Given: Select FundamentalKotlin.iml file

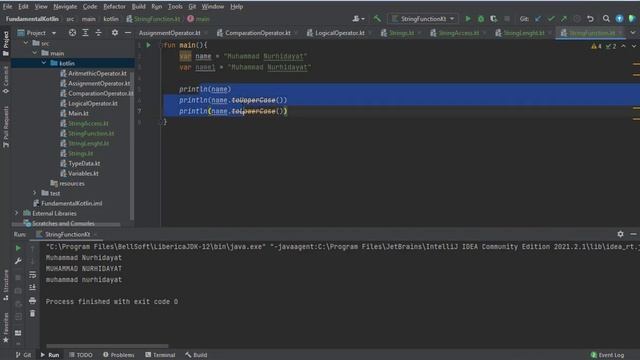Looking at the screenshot, I should pos(67,203).
